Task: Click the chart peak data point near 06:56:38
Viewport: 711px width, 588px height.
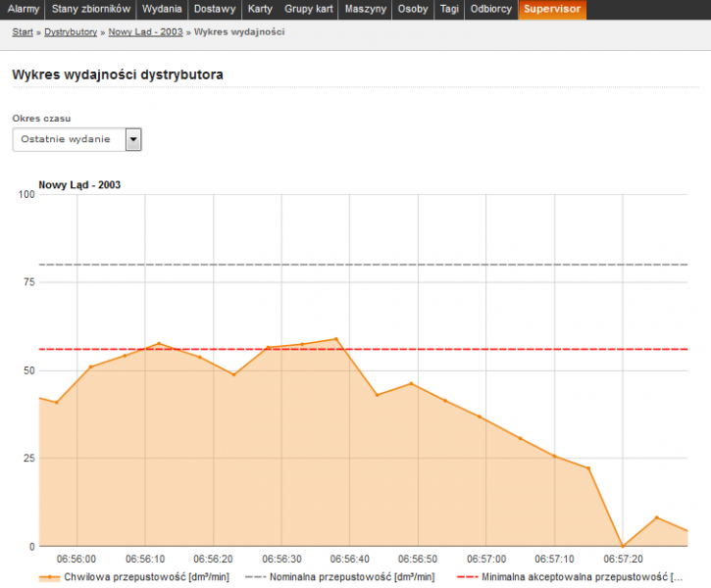Action: [336, 339]
